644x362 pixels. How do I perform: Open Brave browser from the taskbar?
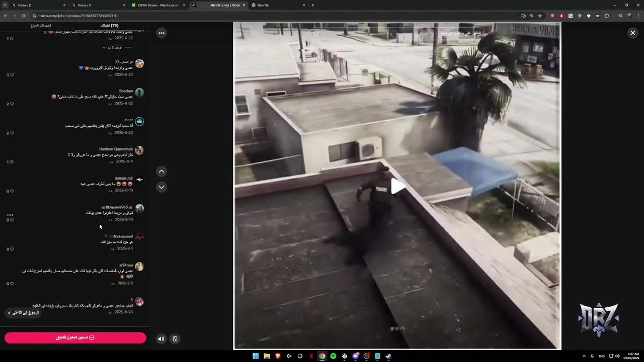coord(278,356)
